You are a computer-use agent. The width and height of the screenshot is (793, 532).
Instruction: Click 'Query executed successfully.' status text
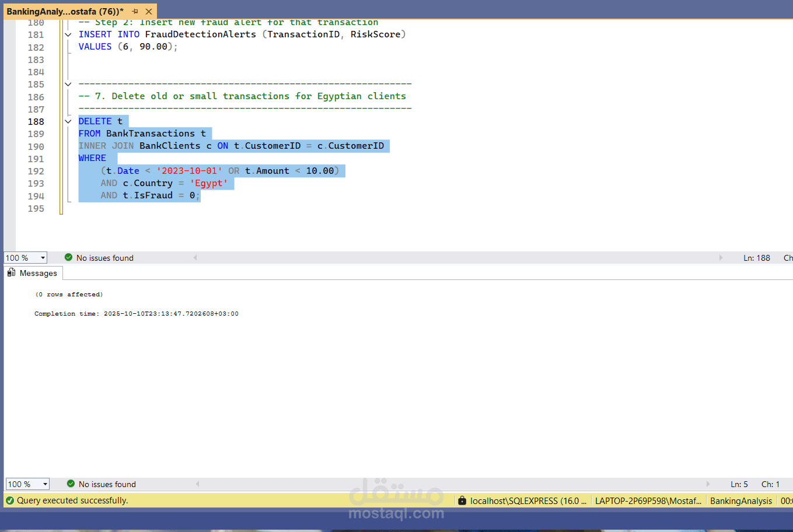(72, 501)
